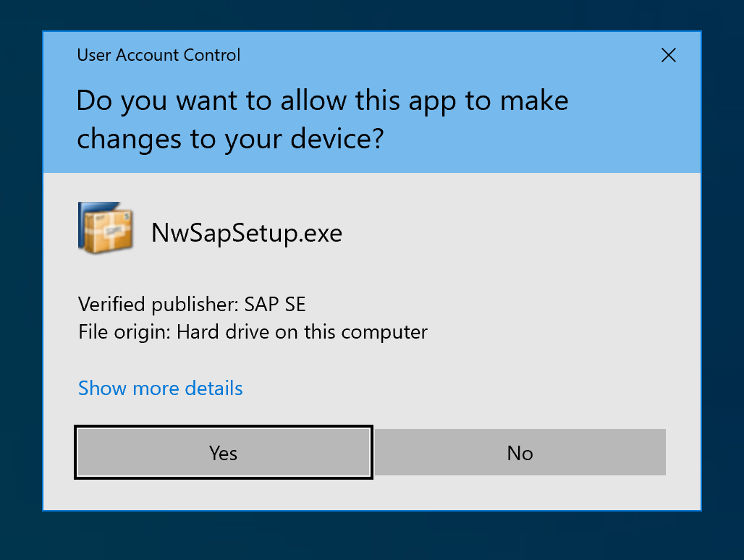Click Yes to allow NwSapSetup.exe changes
744x560 pixels.
point(223,453)
